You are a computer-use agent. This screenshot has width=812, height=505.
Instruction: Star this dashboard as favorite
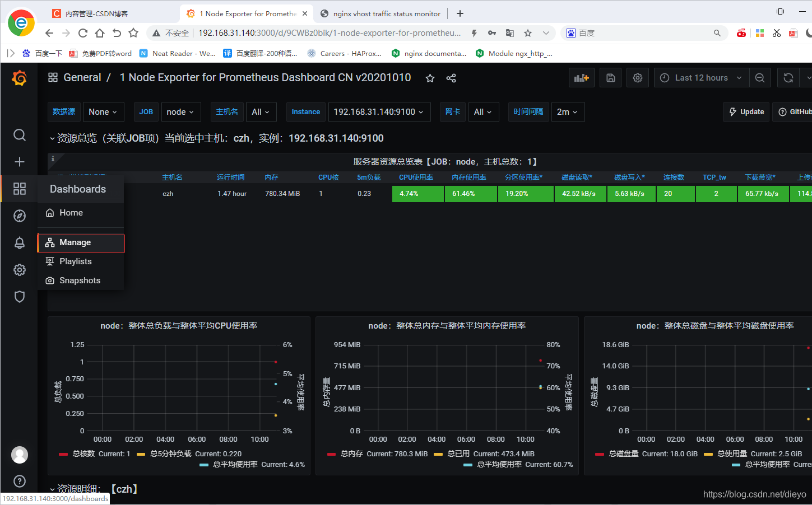click(430, 78)
